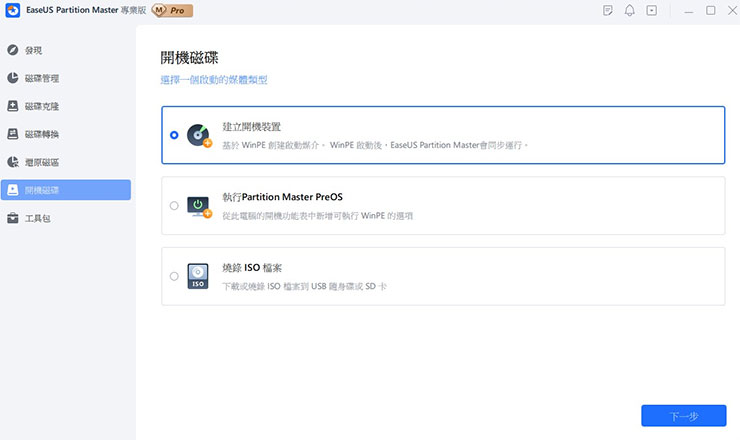Click the 下一步 button
The image size is (740, 440).
coord(683,415)
